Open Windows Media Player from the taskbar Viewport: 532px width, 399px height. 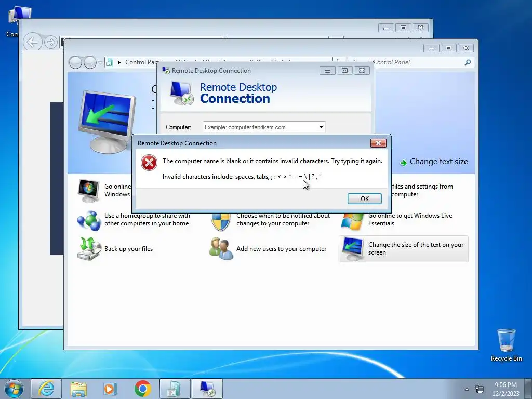pos(110,389)
